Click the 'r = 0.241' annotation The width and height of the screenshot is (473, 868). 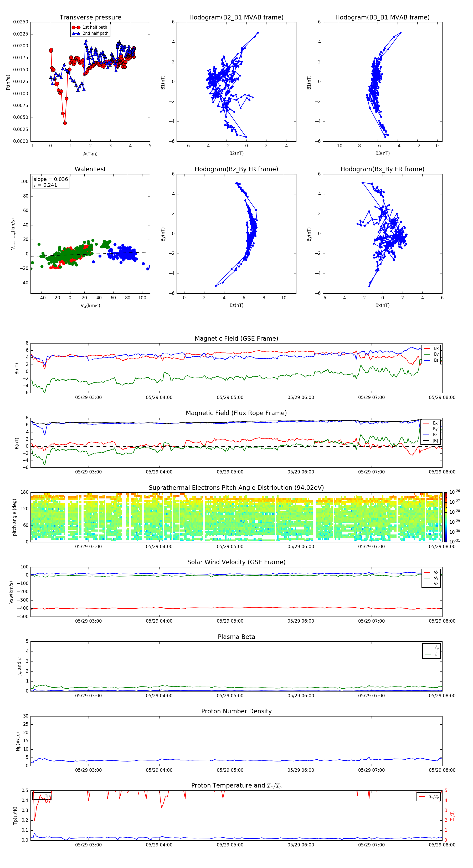point(45,185)
